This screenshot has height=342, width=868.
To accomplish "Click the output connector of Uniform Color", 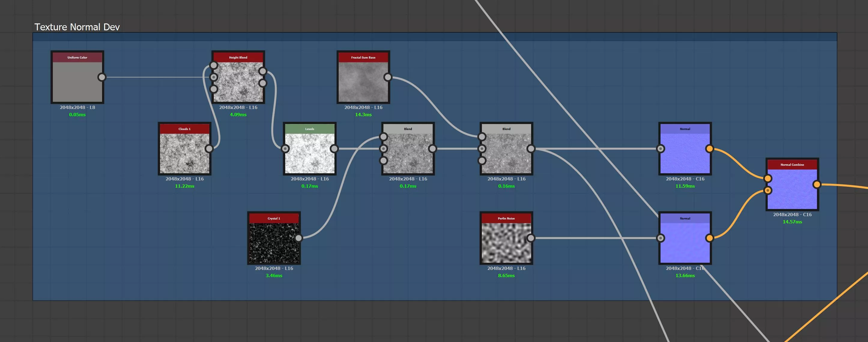I will coord(102,77).
